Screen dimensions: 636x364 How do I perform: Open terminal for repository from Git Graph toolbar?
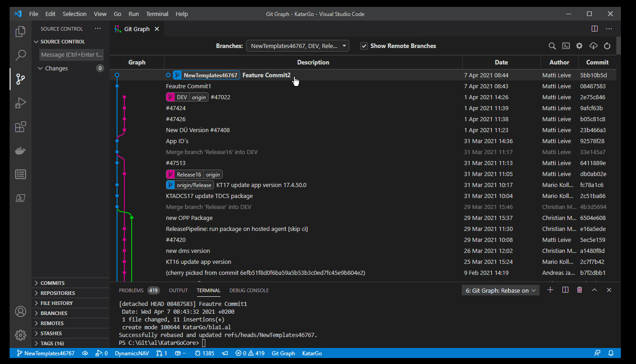pos(566,46)
